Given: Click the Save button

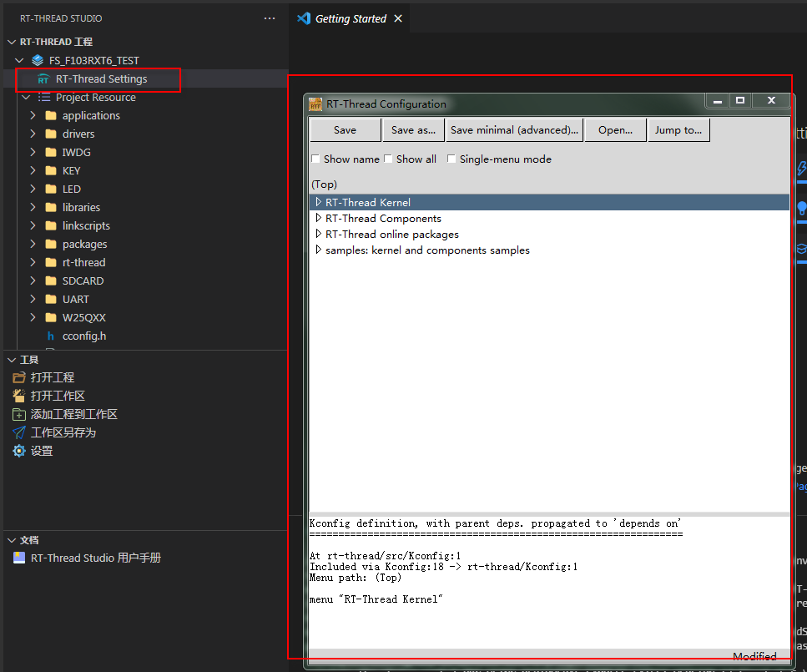Looking at the screenshot, I should (345, 130).
